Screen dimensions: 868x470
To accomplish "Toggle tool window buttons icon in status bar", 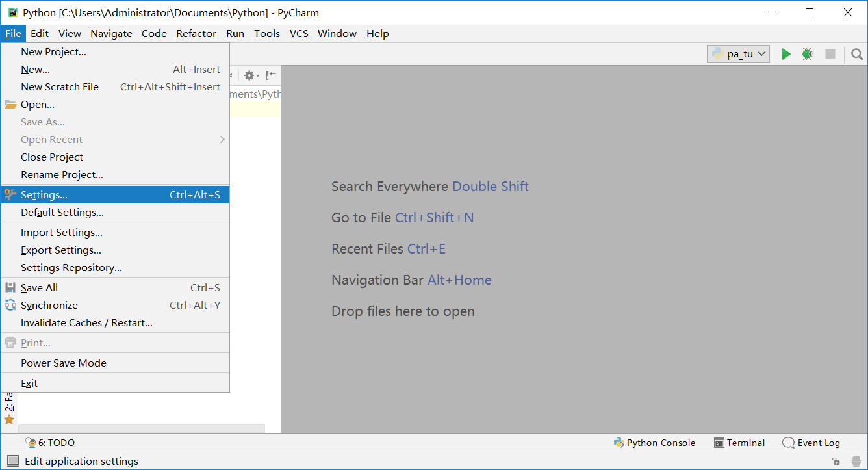I will click(x=12, y=461).
